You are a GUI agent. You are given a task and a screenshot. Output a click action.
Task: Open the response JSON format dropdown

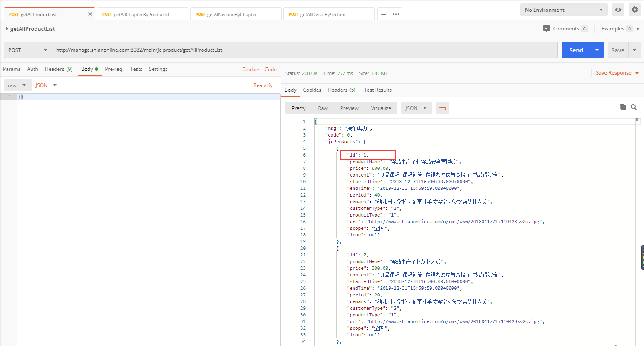click(416, 108)
